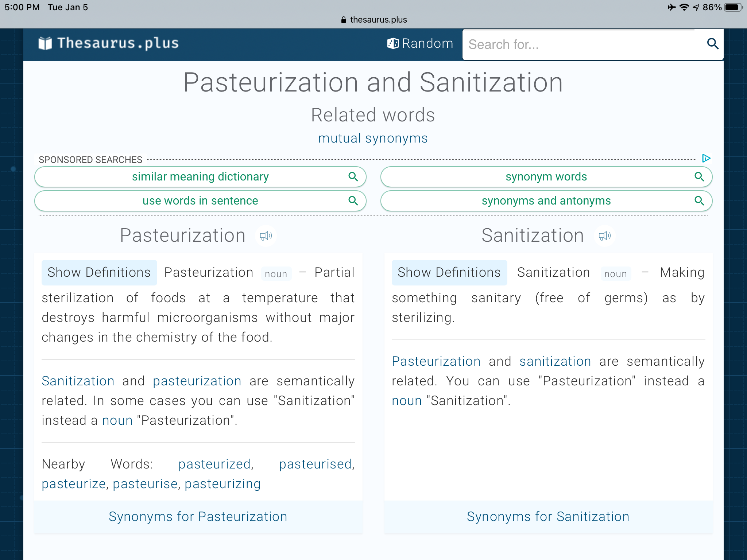Click magnifier on 'synonyms and antonyms'
Image resolution: width=747 pixels, height=560 pixels.
[x=699, y=201]
